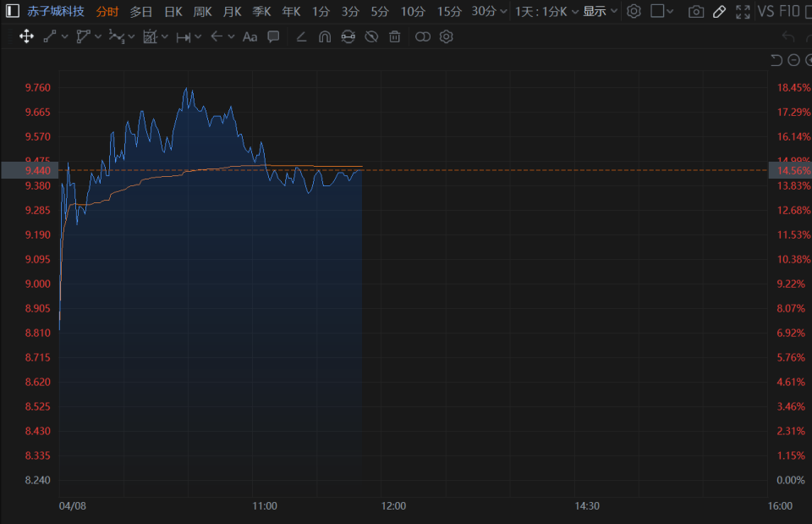Take a chart screenshot with camera icon
812x524 pixels.
[x=696, y=11]
